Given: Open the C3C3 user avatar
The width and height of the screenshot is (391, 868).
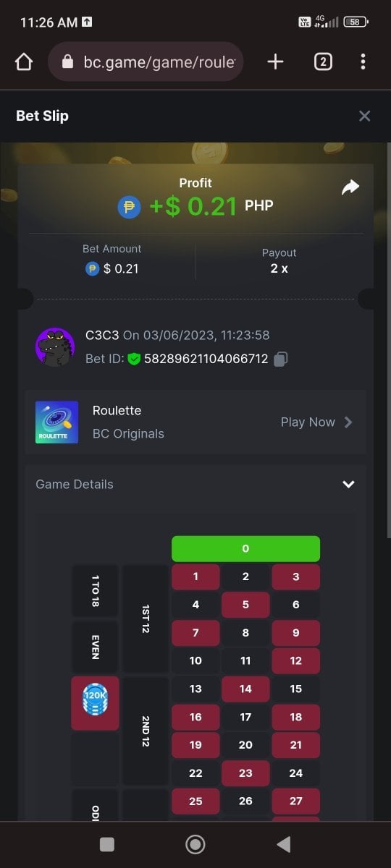Looking at the screenshot, I should point(55,347).
